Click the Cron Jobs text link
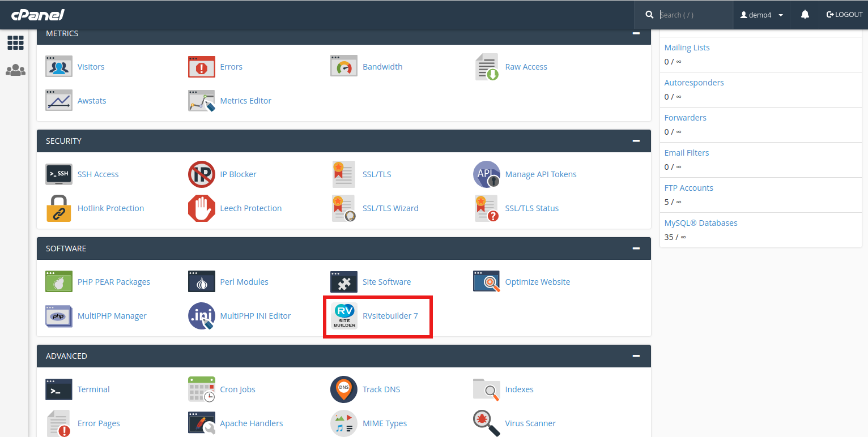Viewport: 868px width, 437px height. click(238, 389)
